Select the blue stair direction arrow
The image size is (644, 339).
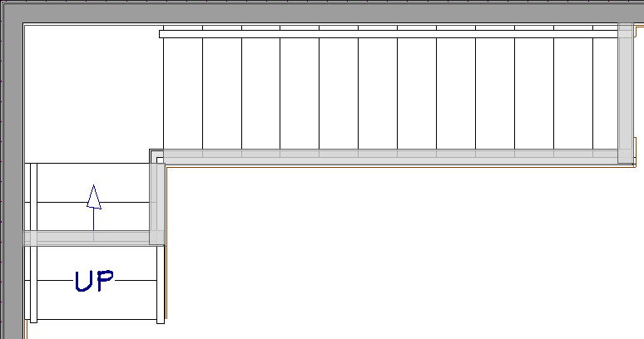[x=94, y=213]
